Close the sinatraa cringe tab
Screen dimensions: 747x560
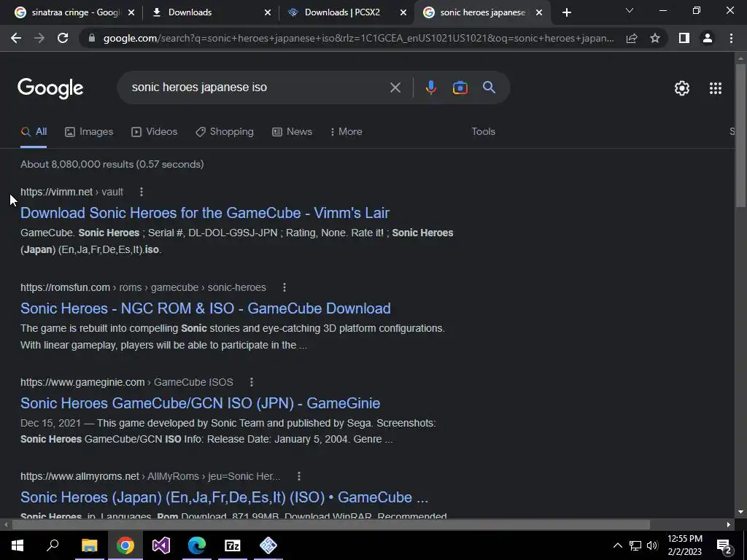pyautogui.click(x=131, y=12)
